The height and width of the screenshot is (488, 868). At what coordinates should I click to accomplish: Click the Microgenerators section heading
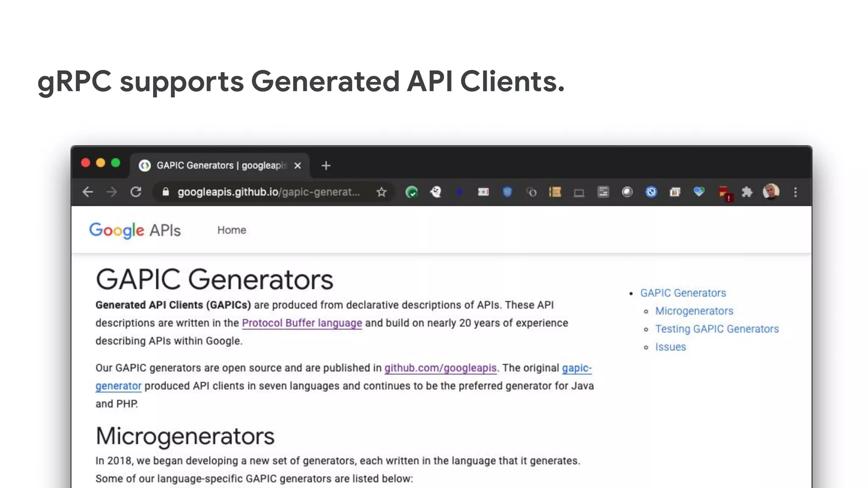(185, 436)
